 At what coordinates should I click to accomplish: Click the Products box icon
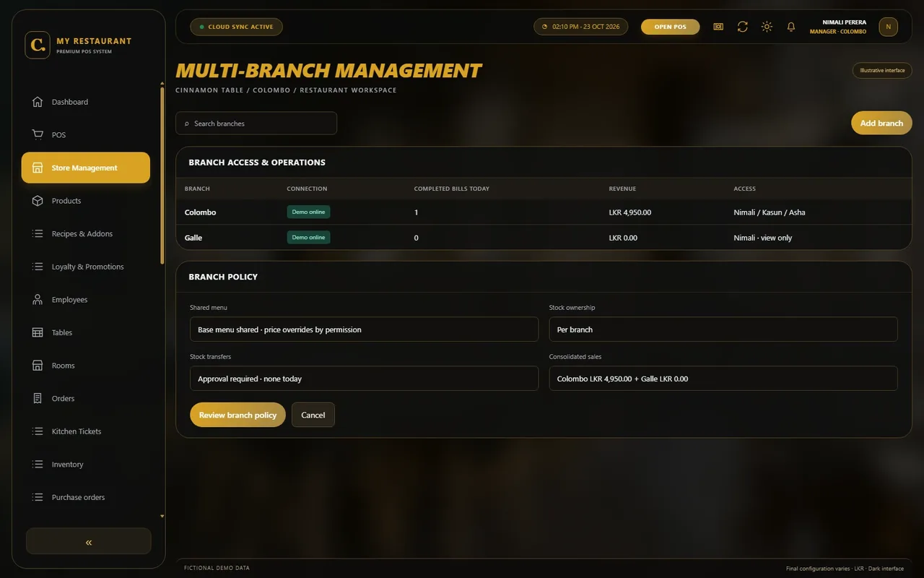38,201
